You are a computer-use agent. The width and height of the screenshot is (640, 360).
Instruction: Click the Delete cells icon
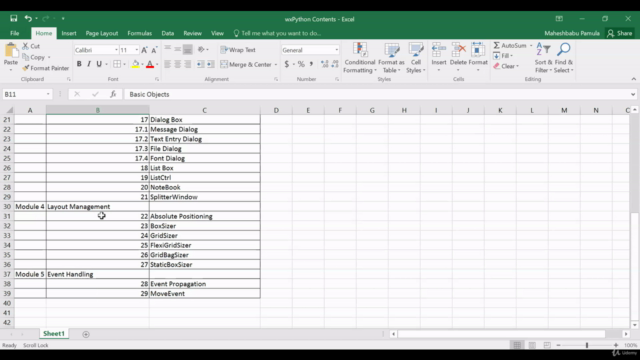(x=458, y=50)
